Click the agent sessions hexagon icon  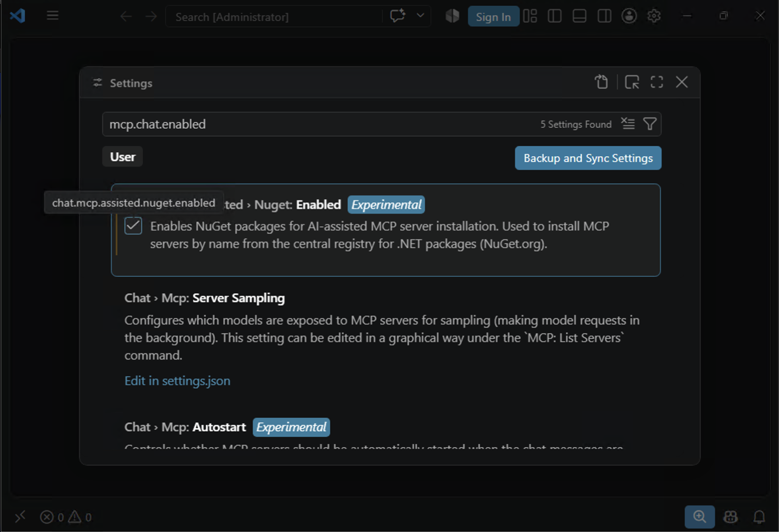click(x=452, y=16)
